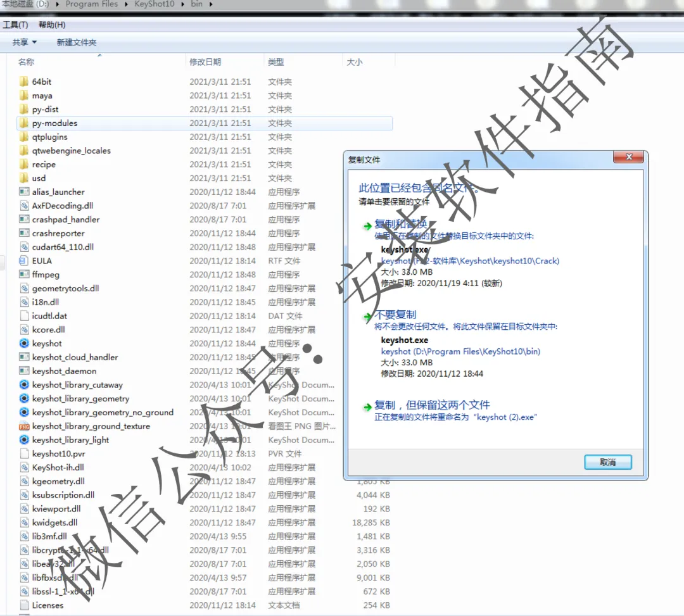Click the crashpad_handler application icon

point(24,219)
